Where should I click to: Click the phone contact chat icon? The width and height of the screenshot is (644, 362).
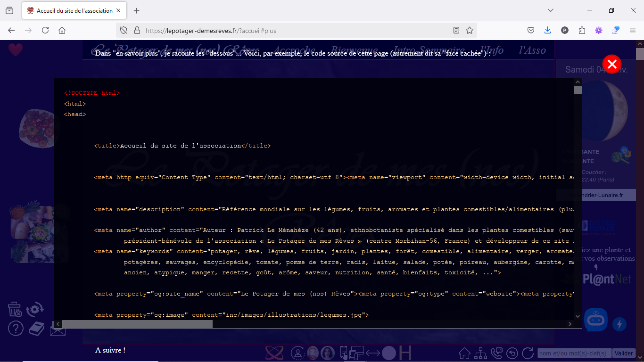pyautogui.click(x=496, y=353)
